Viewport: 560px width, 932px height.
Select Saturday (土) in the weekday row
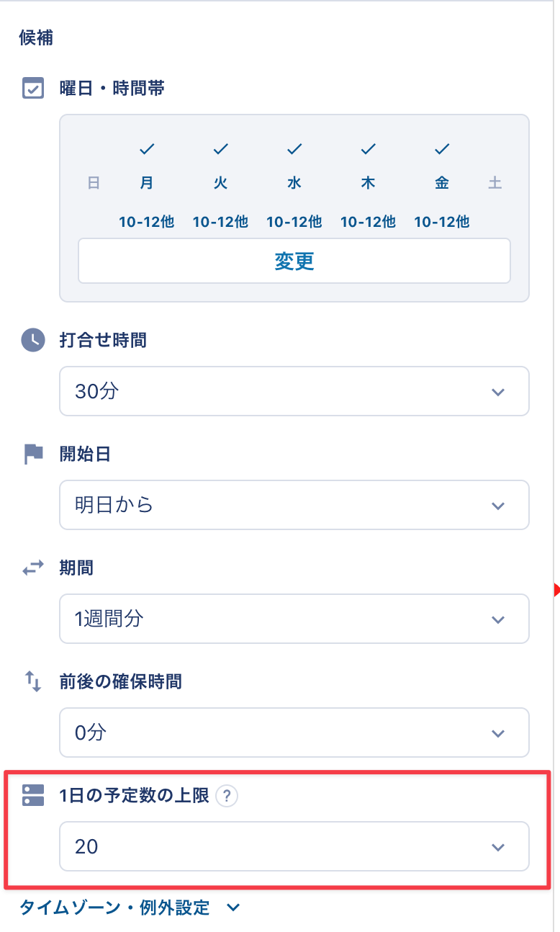coord(495,183)
